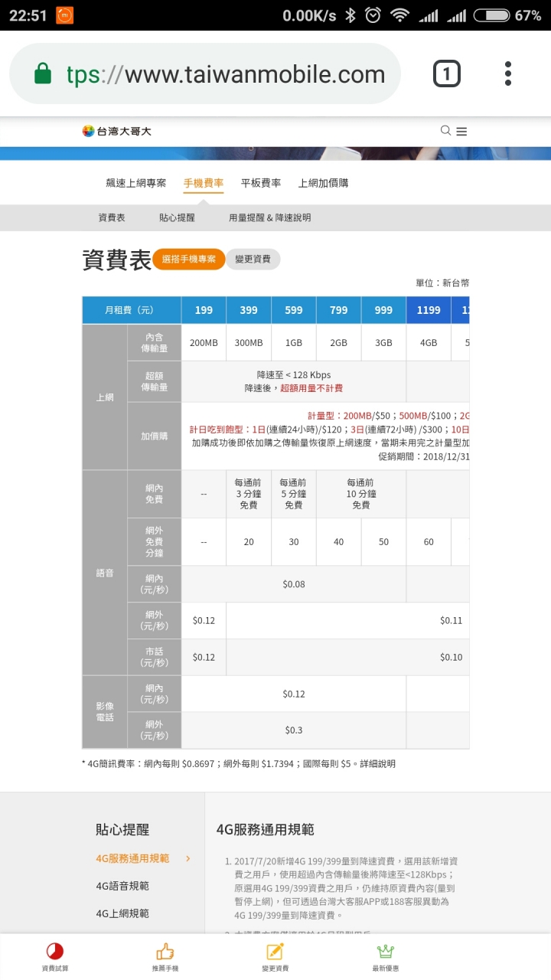The height and width of the screenshot is (980, 551).
Task: Open Chrome three-dot overflow menu
Action: click(508, 73)
